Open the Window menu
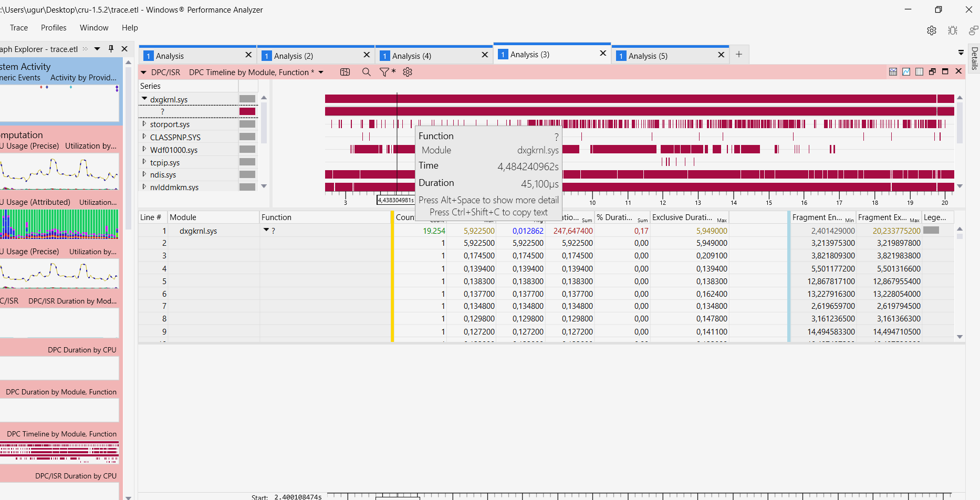Image resolution: width=980 pixels, height=500 pixels. (94, 28)
